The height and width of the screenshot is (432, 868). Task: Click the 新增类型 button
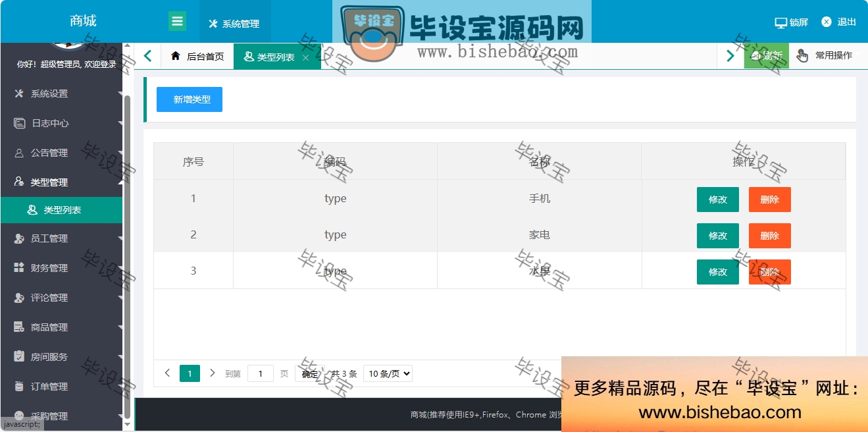point(190,99)
